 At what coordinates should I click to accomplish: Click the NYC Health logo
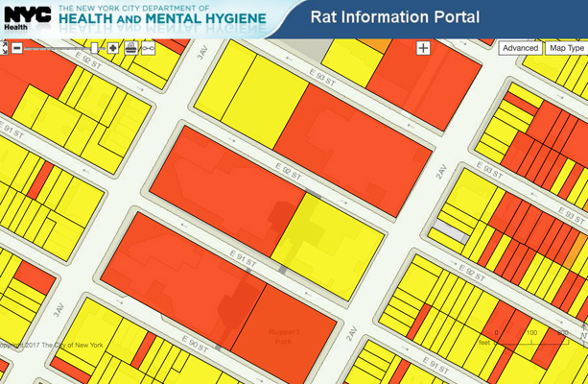pyautogui.click(x=27, y=17)
